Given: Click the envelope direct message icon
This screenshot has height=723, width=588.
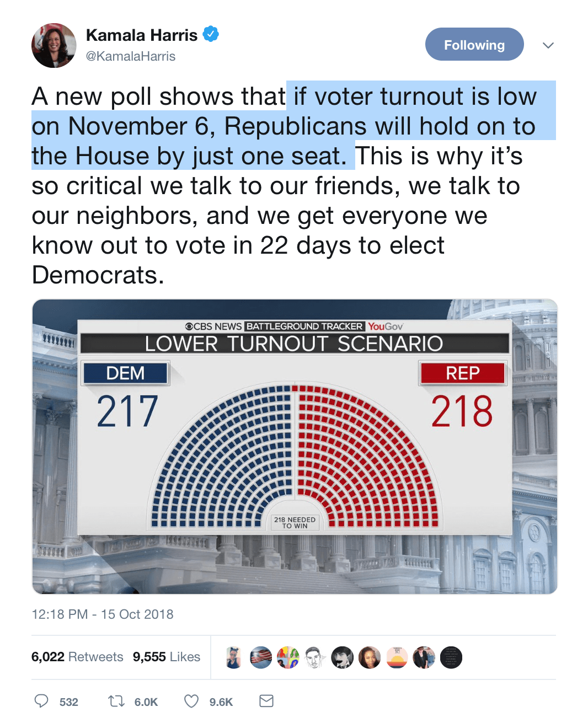Looking at the screenshot, I should tap(266, 701).
